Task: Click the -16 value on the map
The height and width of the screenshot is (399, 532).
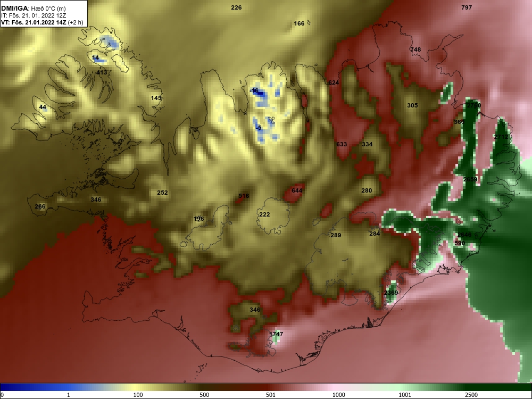Action: pyautogui.click(x=254, y=90)
